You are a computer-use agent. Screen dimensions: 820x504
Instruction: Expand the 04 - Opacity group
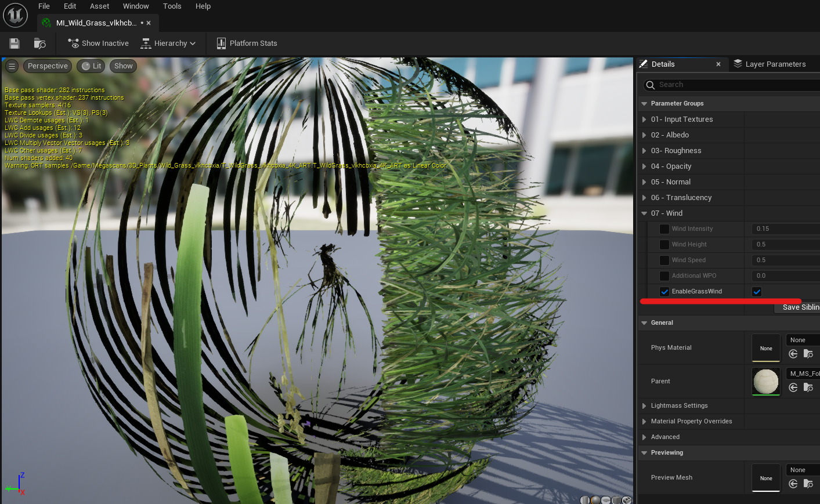[644, 166]
